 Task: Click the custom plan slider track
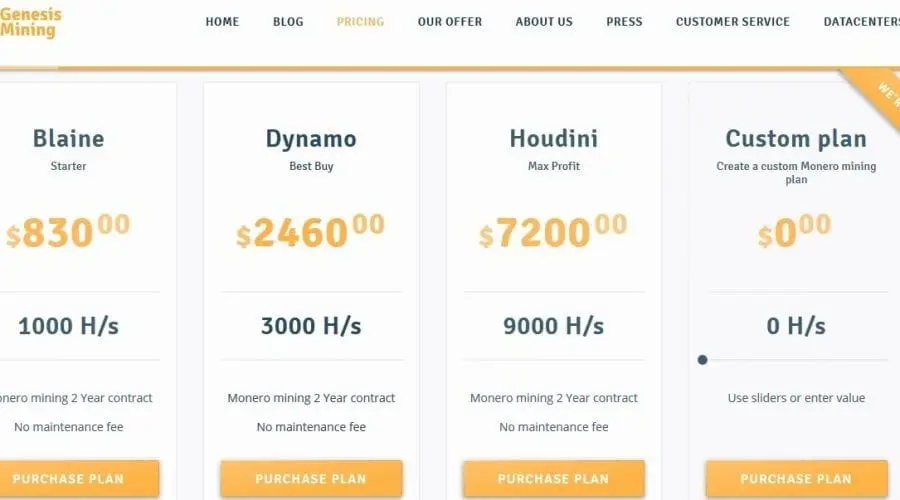click(796, 360)
